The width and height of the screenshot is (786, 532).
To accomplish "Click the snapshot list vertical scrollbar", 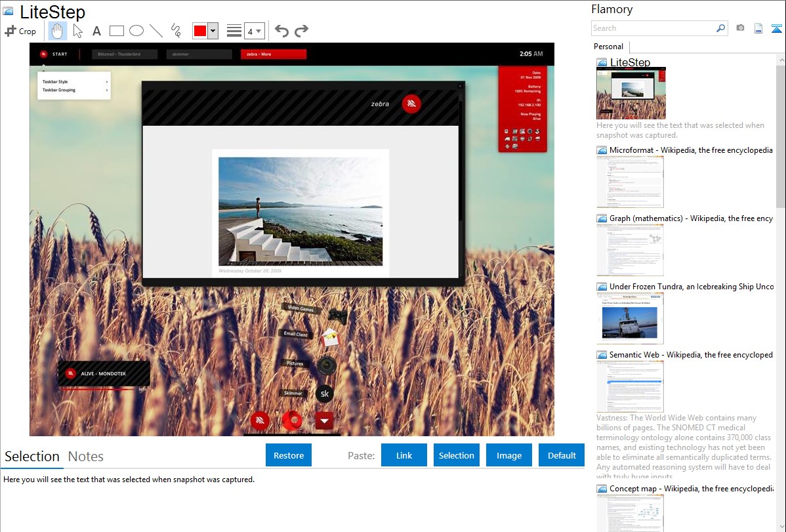I will coord(781,135).
